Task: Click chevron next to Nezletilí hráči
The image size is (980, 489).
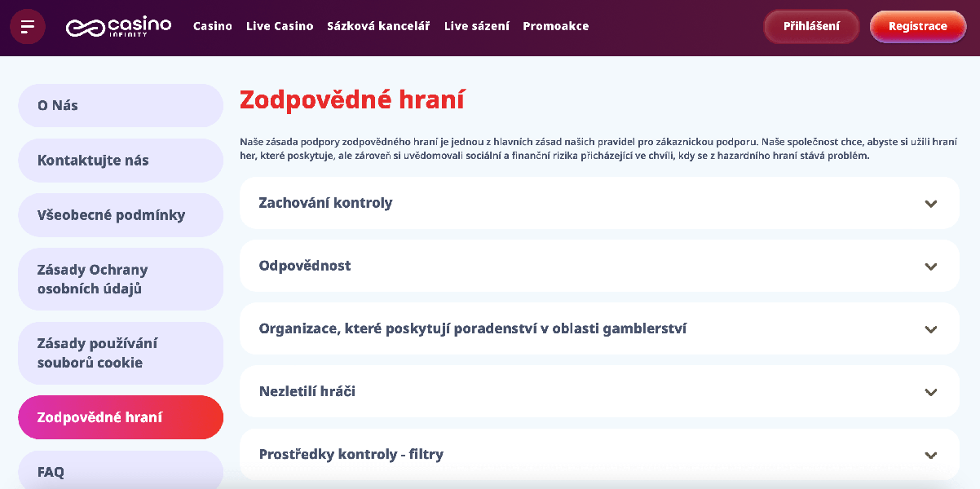Action: click(930, 392)
